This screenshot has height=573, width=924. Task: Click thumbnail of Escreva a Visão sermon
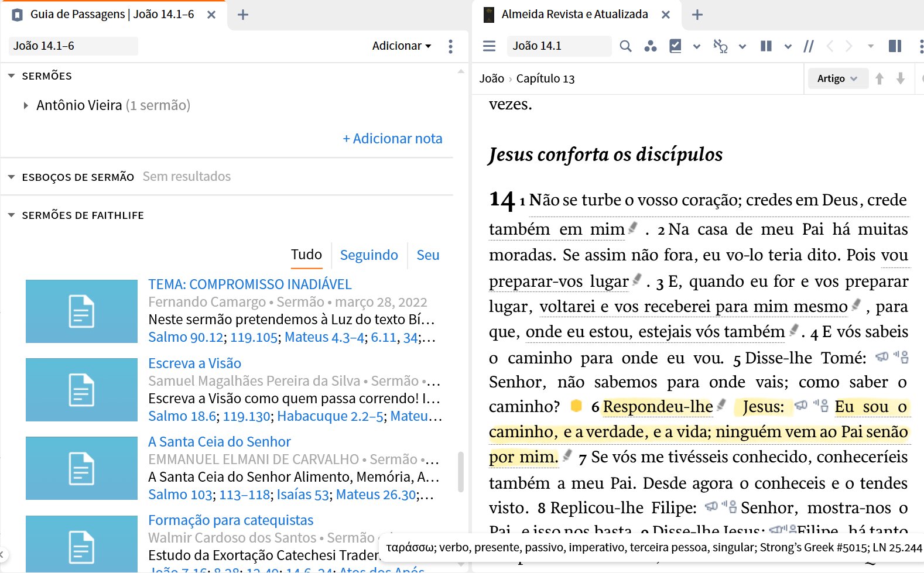pyautogui.click(x=81, y=390)
